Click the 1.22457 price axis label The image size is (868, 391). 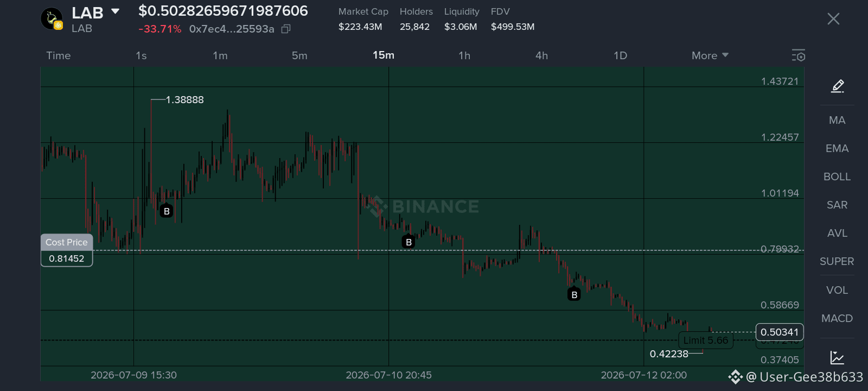coord(780,137)
